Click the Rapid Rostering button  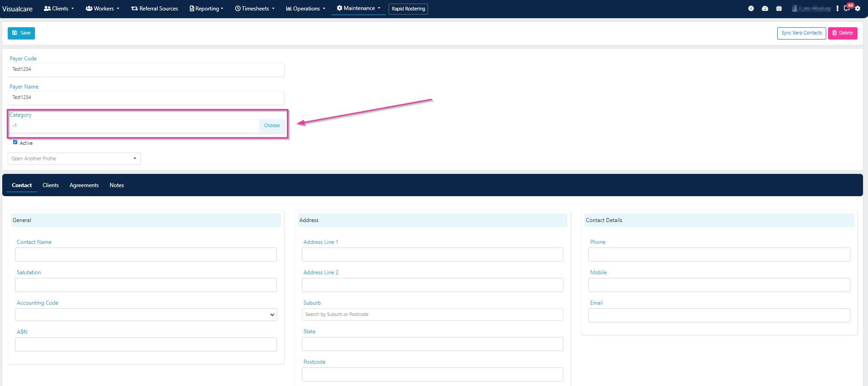408,9
